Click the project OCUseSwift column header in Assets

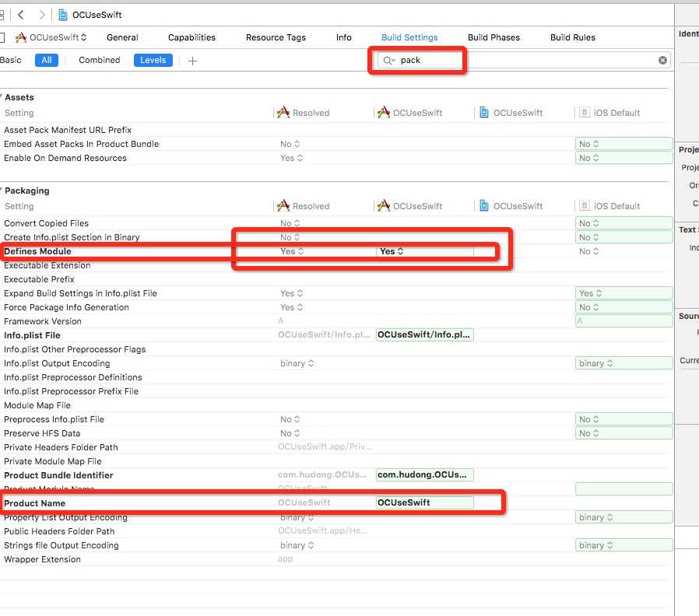click(511, 113)
